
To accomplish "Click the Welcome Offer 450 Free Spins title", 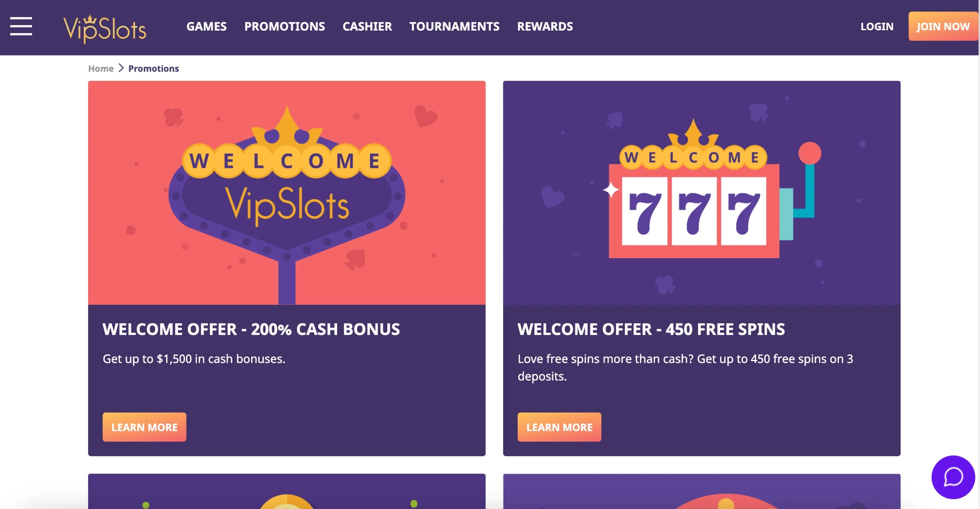I will coord(651,329).
